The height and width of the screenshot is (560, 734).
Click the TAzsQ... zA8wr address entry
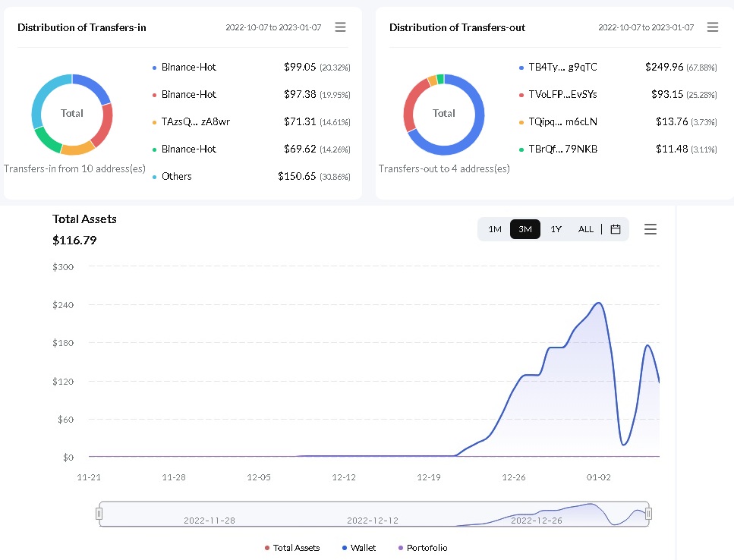pos(196,121)
